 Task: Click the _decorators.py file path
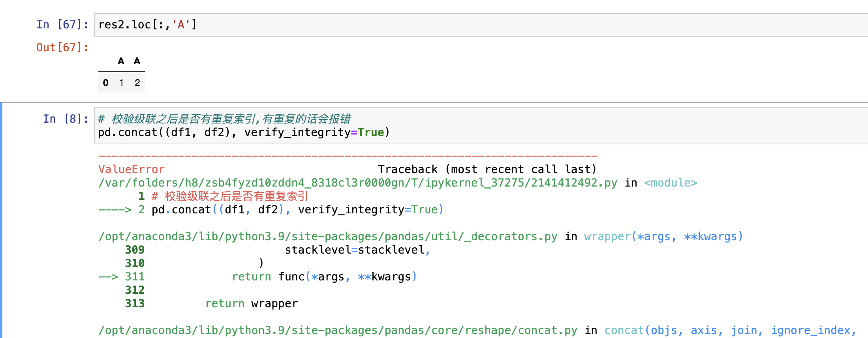(327, 237)
